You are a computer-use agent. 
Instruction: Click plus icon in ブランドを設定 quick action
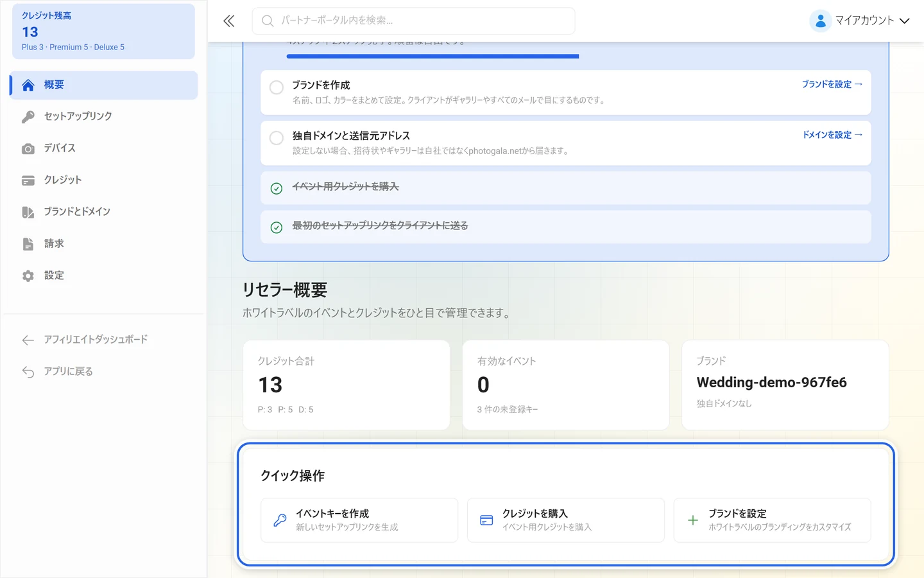[693, 520]
